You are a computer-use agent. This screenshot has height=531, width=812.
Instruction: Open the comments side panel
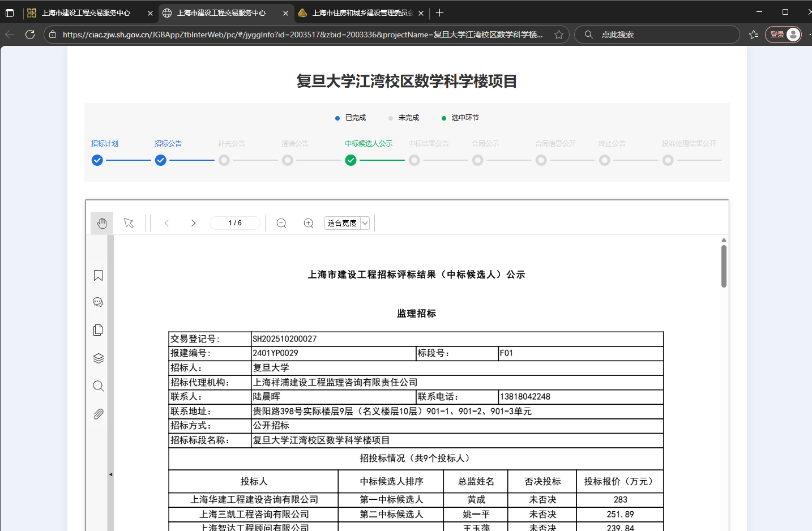(x=98, y=302)
